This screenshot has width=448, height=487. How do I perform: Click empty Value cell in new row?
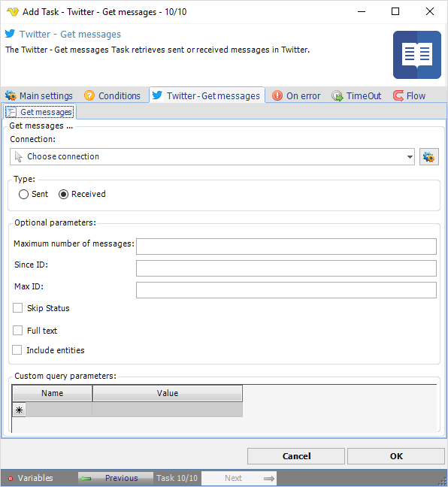pos(168,410)
